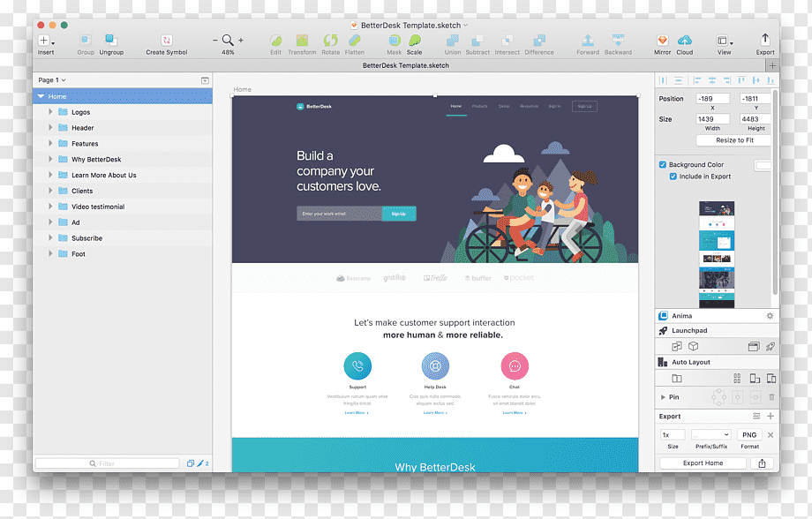Select the Subscribe layer
Image resolution: width=812 pixels, height=519 pixels.
(x=123, y=238)
